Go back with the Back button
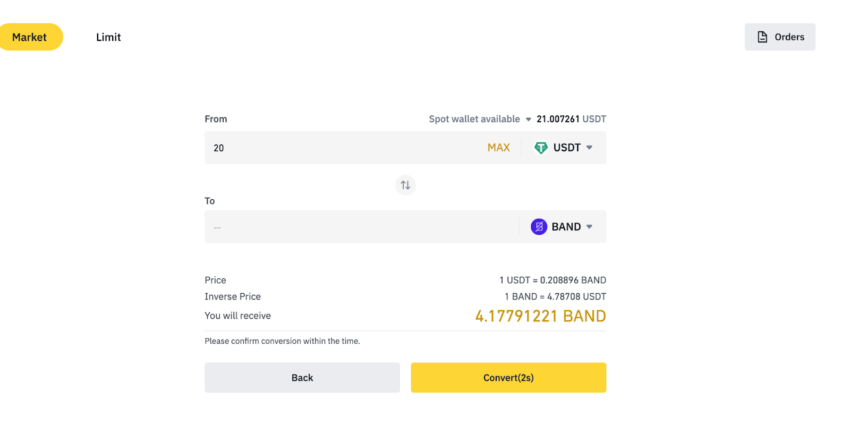850x426 pixels. [302, 377]
